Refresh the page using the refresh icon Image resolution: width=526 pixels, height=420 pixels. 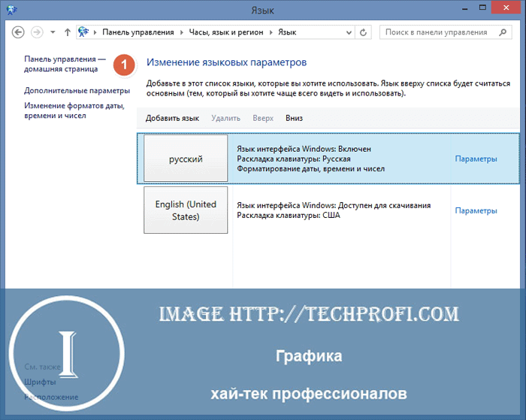(364, 32)
